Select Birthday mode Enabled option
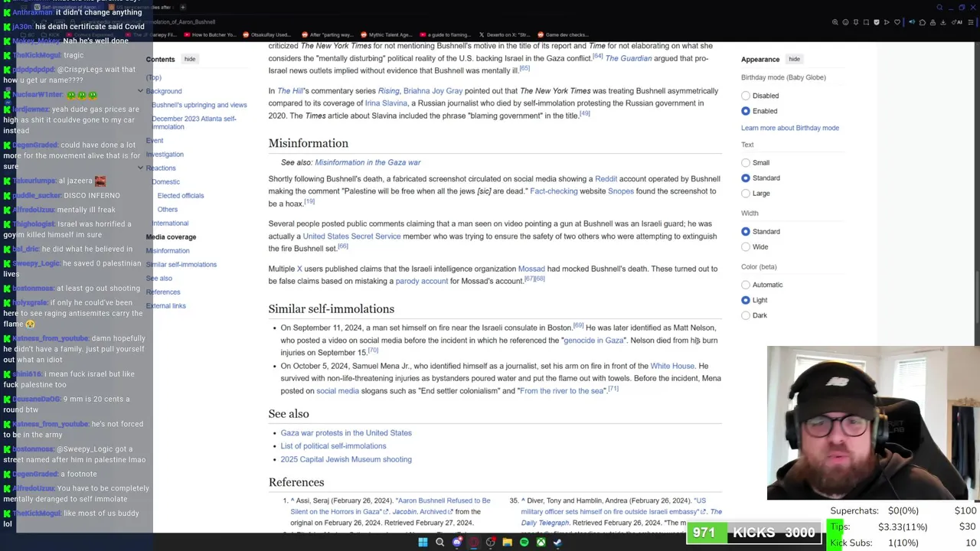 746,111
